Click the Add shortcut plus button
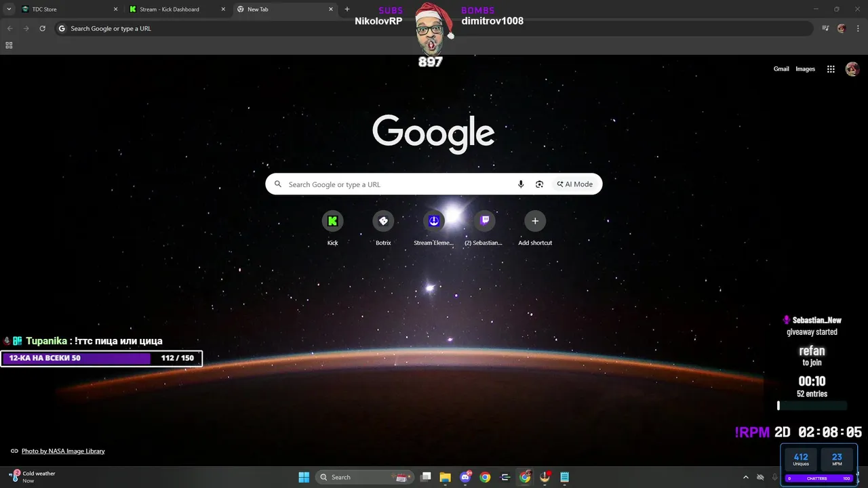The width and height of the screenshot is (868, 488). click(x=535, y=221)
